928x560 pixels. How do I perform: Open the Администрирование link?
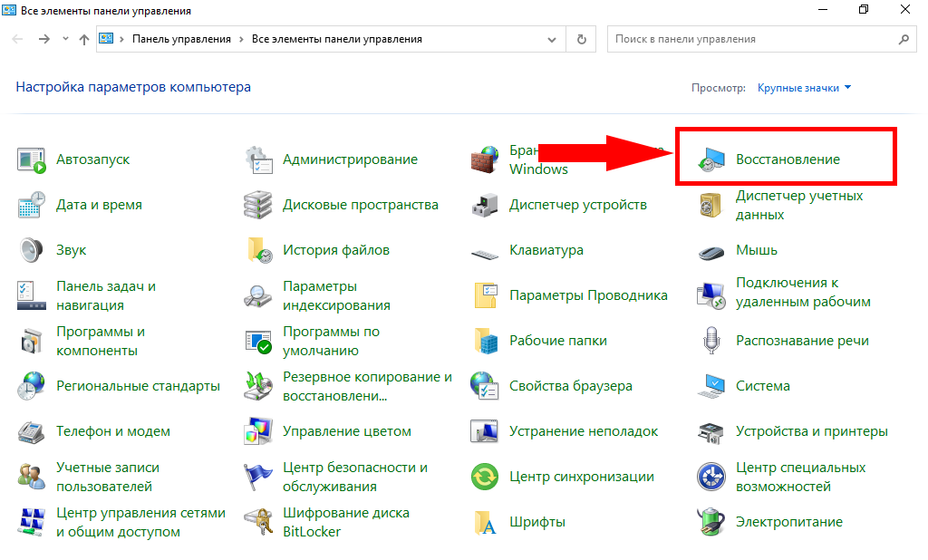[350, 159]
